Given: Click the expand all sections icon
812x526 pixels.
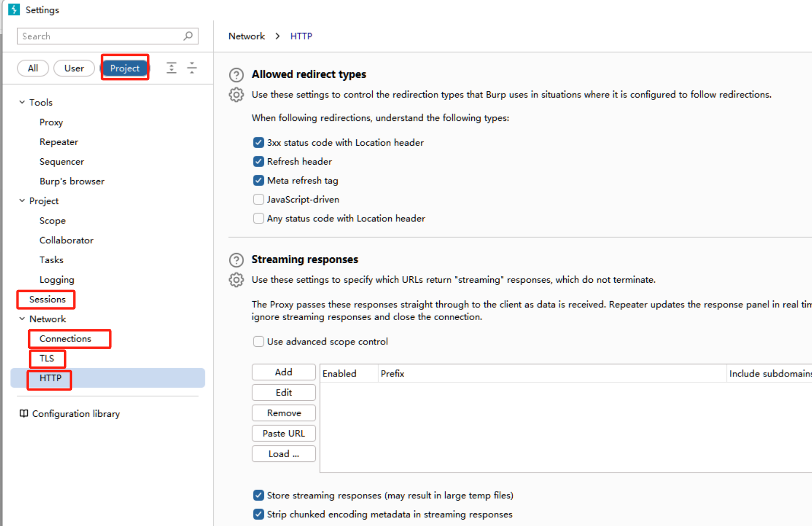Looking at the screenshot, I should [x=172, y=68].
